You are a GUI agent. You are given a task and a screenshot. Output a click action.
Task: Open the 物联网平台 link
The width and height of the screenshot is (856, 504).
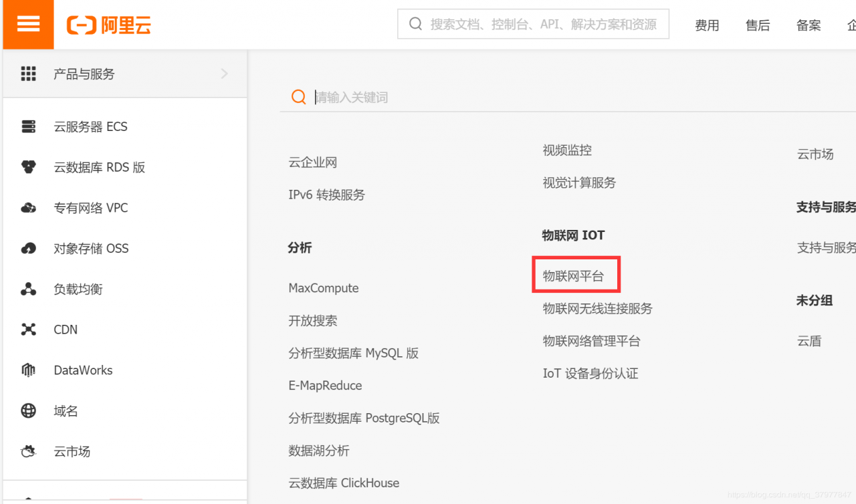coord(573,275)
